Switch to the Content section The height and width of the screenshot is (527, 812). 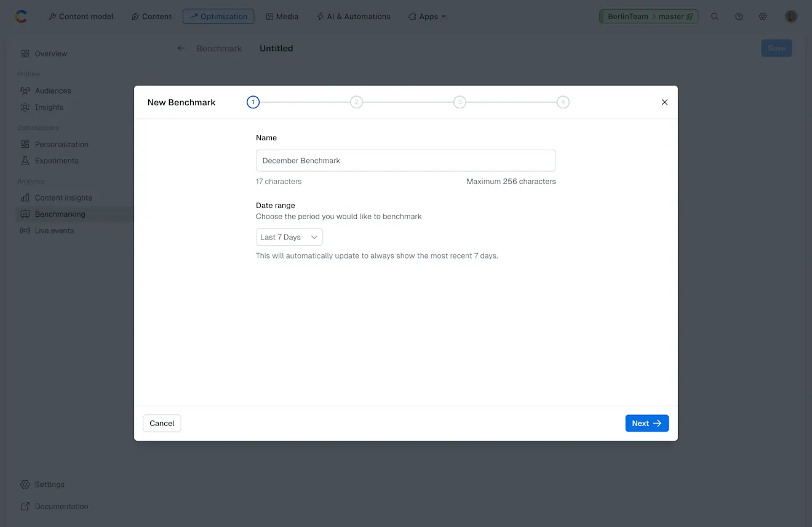(151, 16)
